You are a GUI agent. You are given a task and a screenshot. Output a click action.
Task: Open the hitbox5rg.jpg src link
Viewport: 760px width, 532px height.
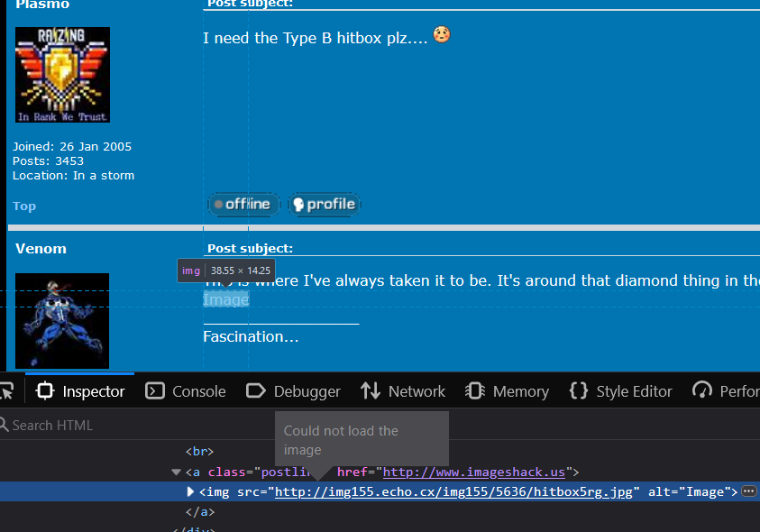pos(457,491)
